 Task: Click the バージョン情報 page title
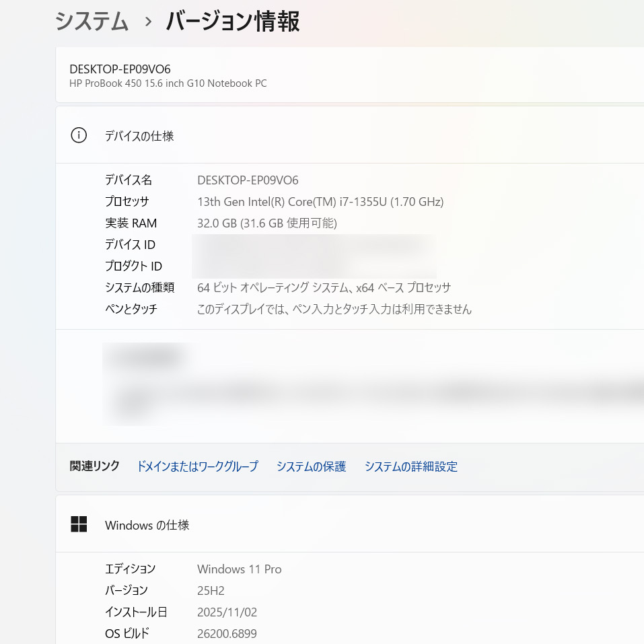point(233,22)
